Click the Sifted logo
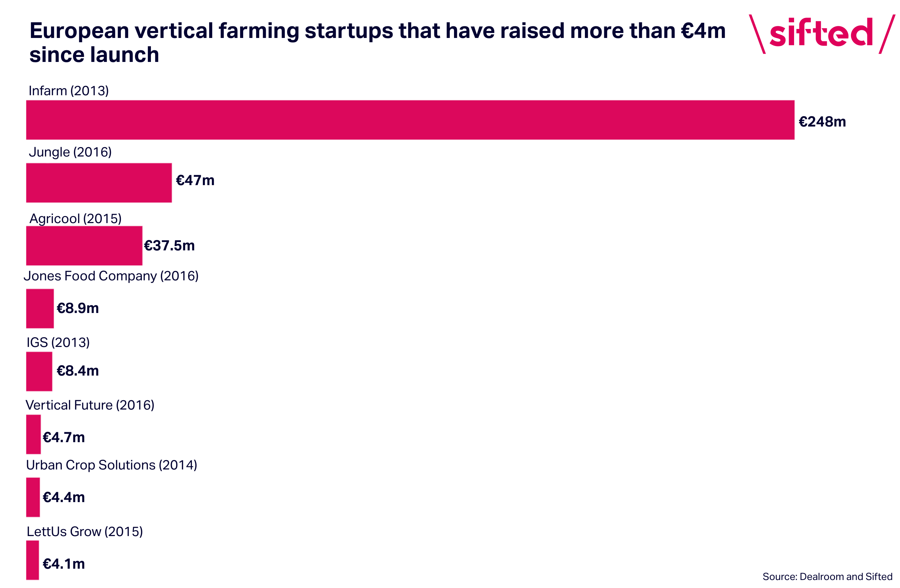The height and width of the screenshot is (588, 900). click(822, 34)
